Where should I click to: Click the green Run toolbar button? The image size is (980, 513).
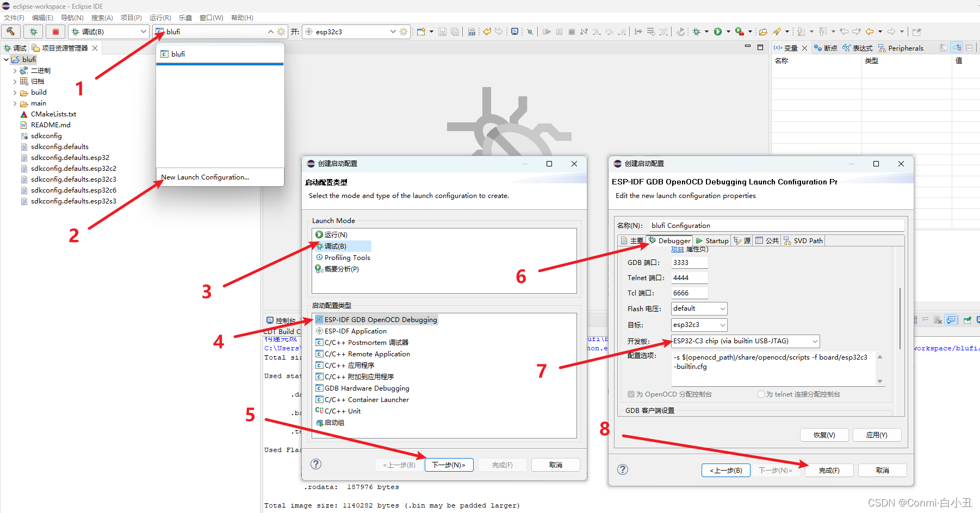[x=718, y=32]
